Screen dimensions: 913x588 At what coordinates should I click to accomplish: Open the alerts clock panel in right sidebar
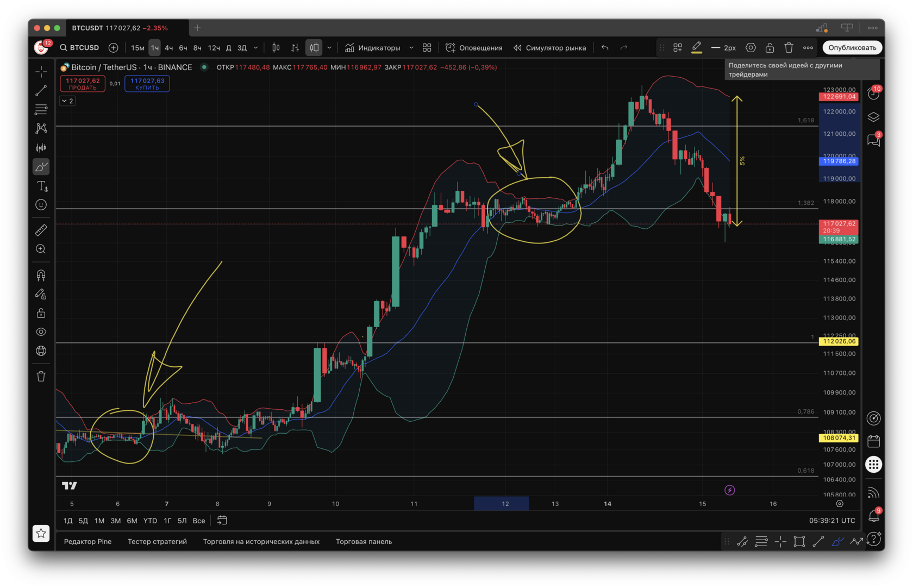click(873, 93)
